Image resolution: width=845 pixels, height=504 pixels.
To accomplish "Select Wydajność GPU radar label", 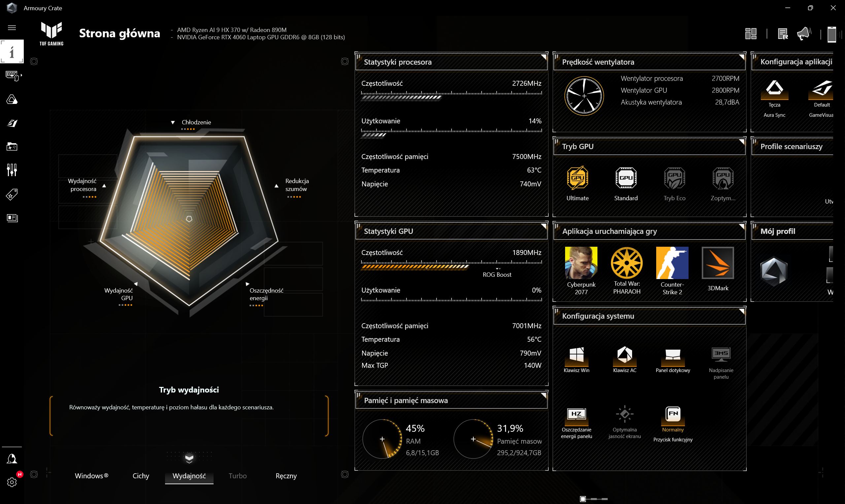I will tap(118, 294).
